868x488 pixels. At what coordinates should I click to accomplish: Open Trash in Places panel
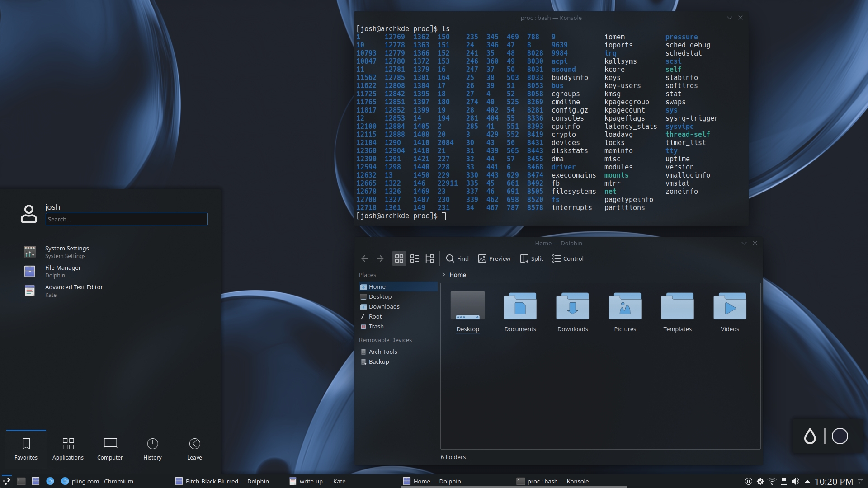(398, 326)
